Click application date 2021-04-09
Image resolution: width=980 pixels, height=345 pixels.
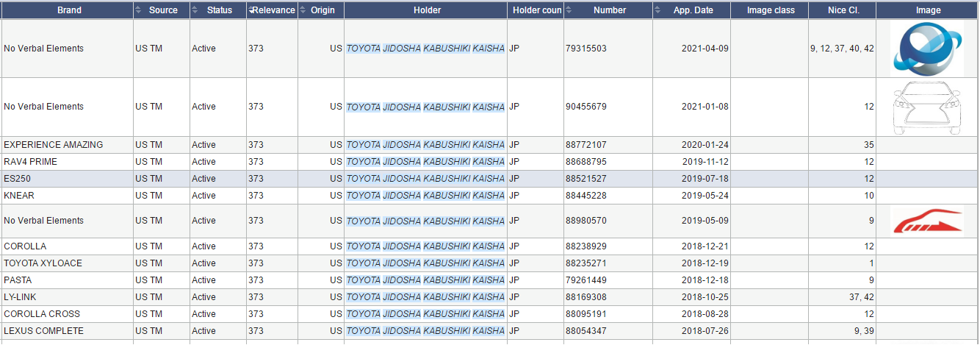point(705,49)
